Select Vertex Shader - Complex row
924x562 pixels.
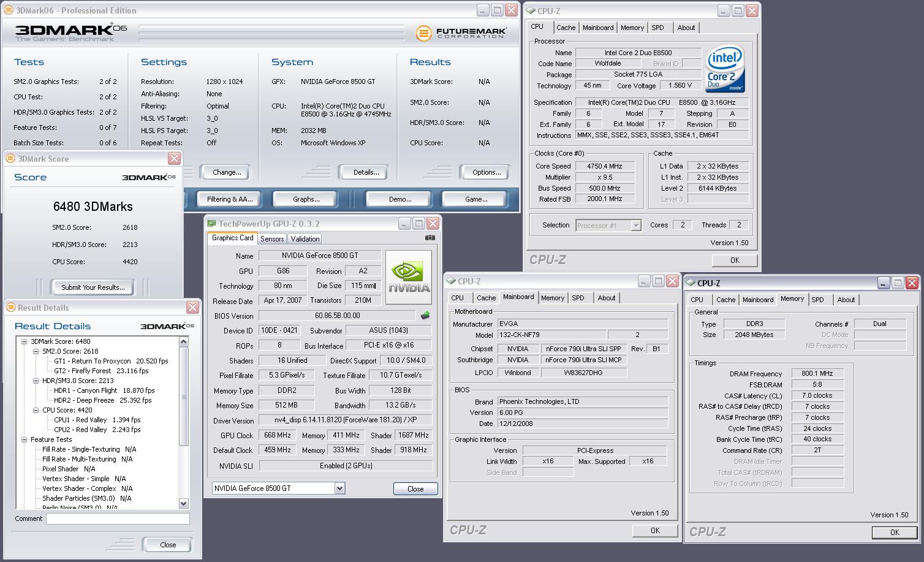pos(88,488)
